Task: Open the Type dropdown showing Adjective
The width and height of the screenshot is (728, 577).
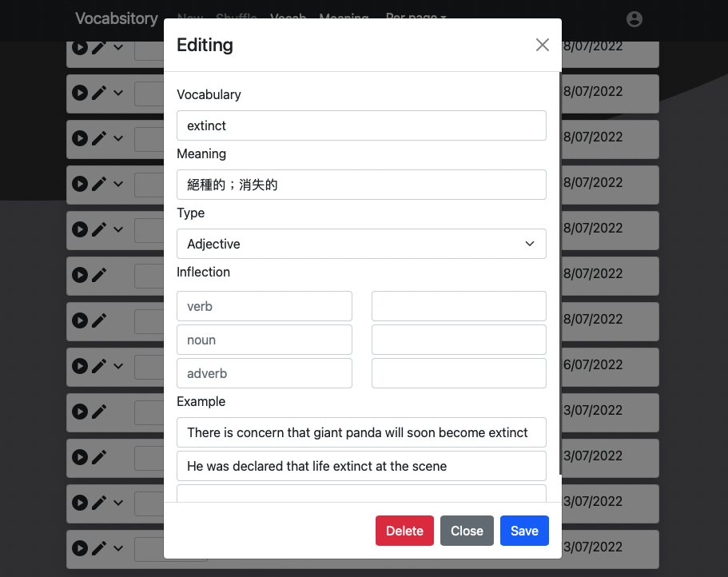Action: [361, 244]
